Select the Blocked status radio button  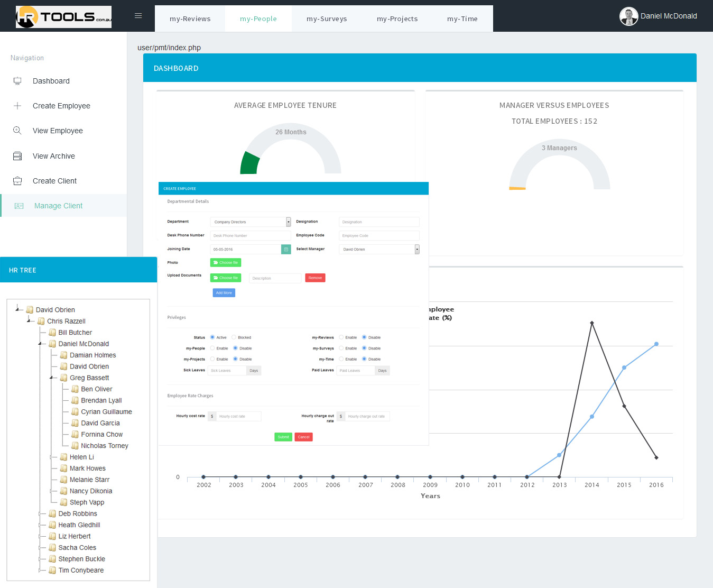pos(234,337)
